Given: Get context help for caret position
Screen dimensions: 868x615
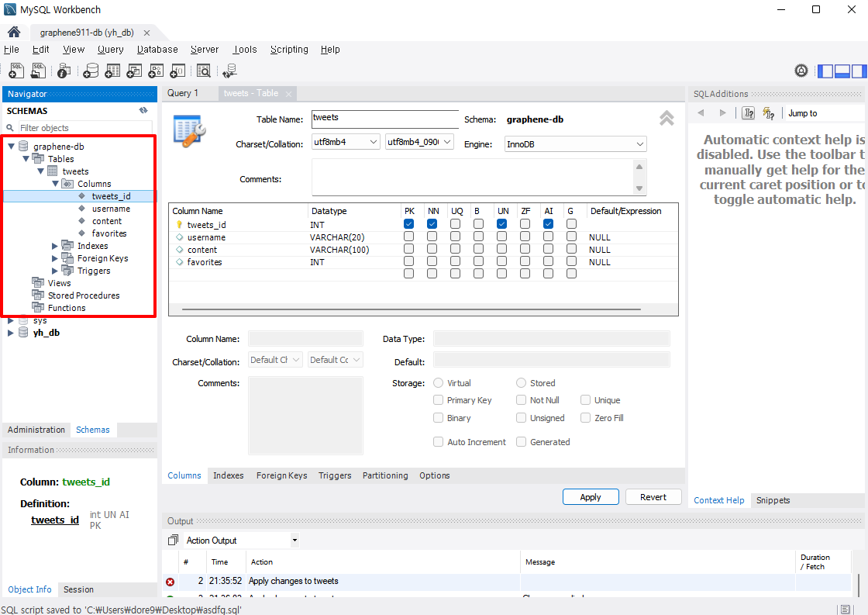Looking at the screenshot, I should pyautogui.click(x=749, y=113).
